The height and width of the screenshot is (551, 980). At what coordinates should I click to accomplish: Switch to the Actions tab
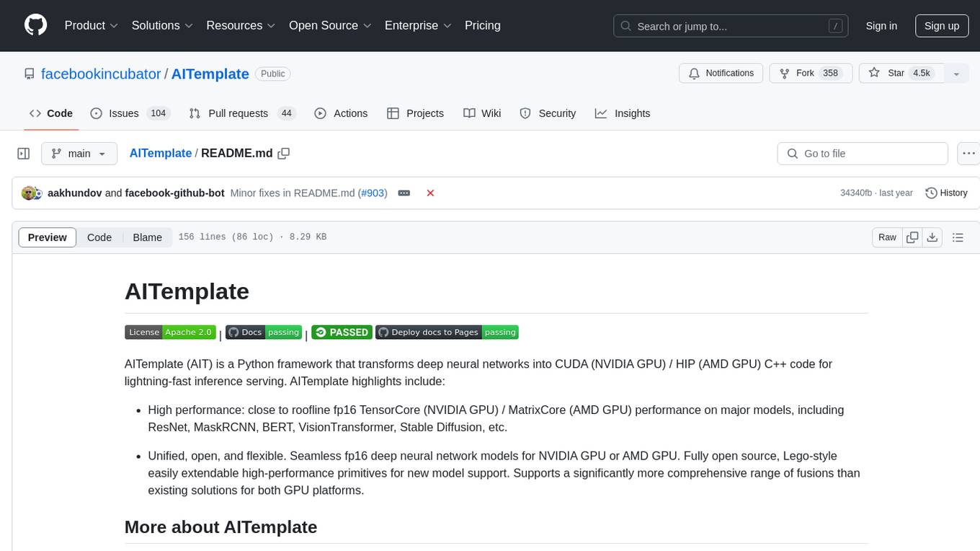(342, 113)
